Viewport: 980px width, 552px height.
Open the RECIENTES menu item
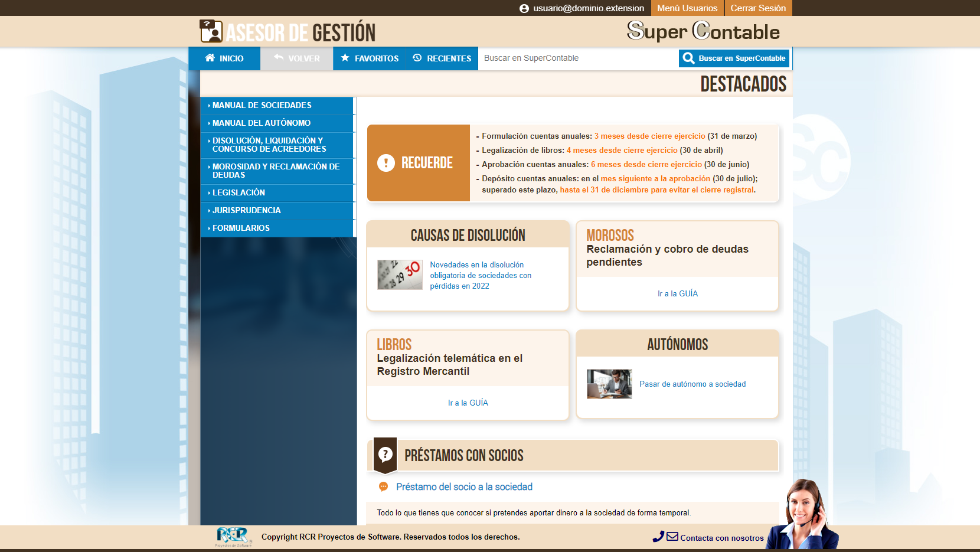tap(442, 58)
